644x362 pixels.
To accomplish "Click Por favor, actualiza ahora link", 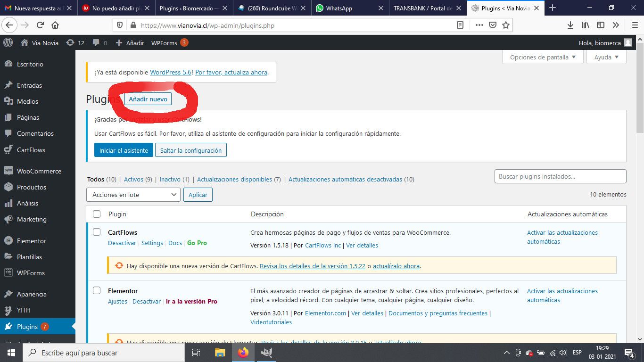I will (231, 73).
